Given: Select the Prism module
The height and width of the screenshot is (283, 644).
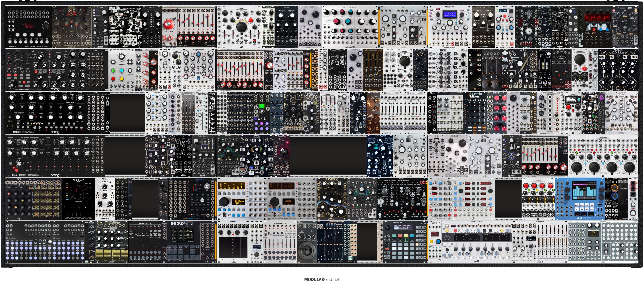Looking at the screenshot, I should point(512,156).
